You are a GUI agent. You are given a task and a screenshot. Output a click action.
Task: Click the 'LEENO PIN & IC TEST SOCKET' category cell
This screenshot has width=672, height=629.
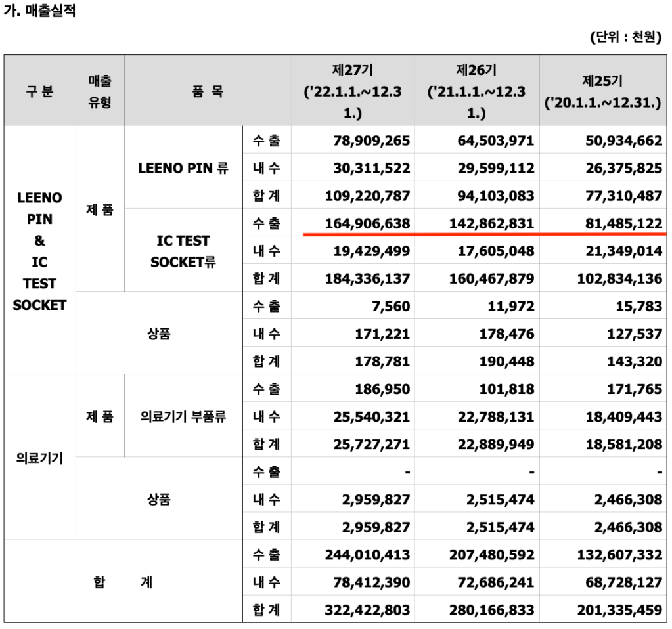pyautogui.click(x=39, y=251)
